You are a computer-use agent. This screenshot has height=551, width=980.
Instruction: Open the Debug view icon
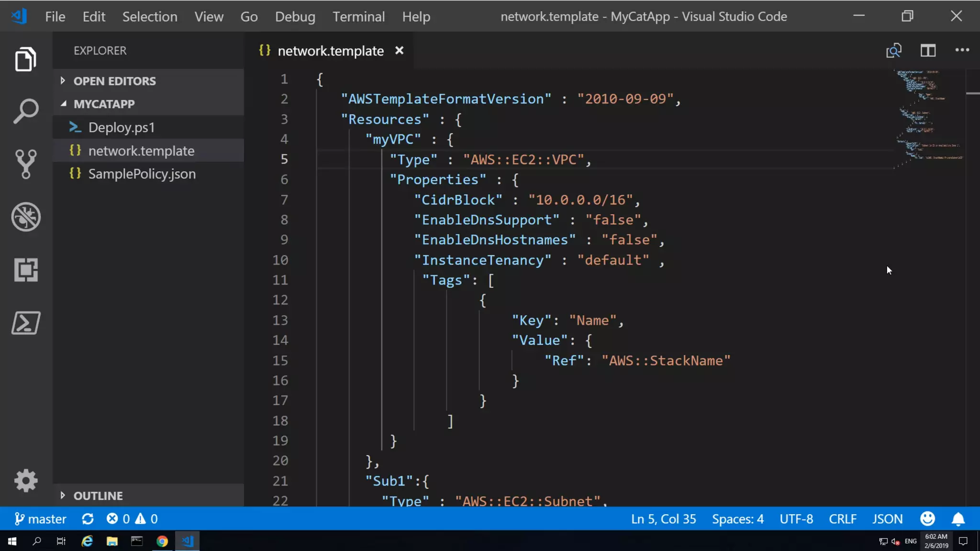tap(26, 217)
